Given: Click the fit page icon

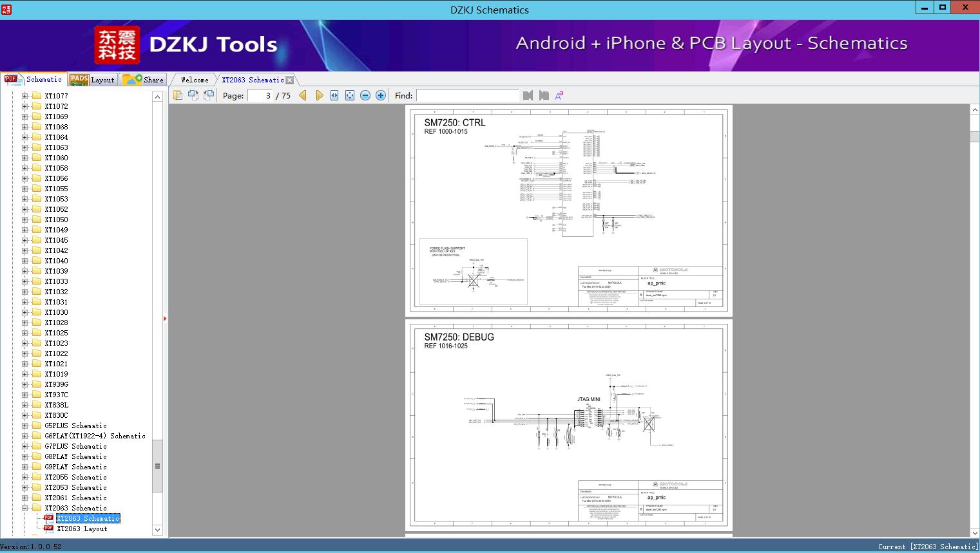Looking at the screenshot, I should click(x=350, y=95).
